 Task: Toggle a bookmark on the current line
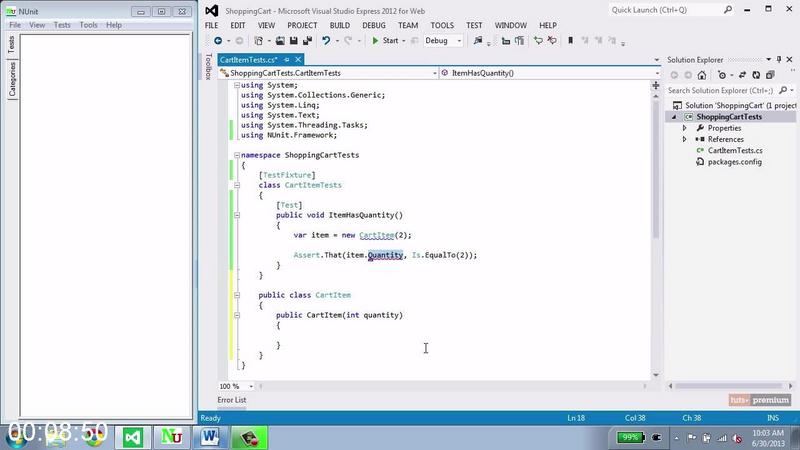[570, 40]
